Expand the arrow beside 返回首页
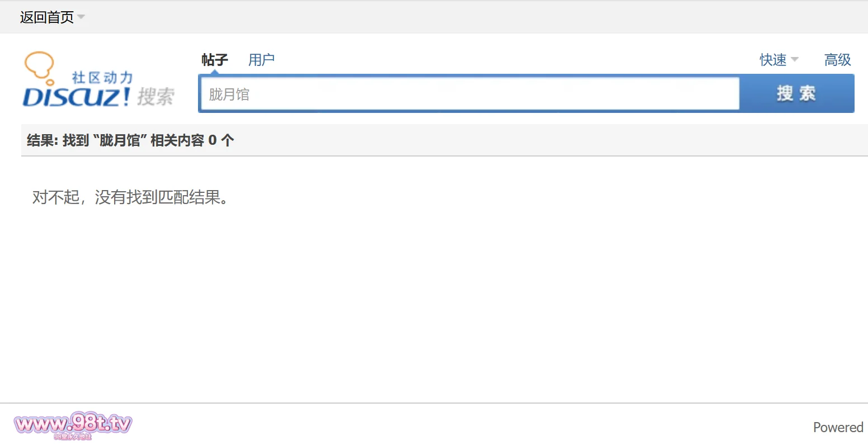This screenshot has height=445, width=868. click(x=82, y=17)
